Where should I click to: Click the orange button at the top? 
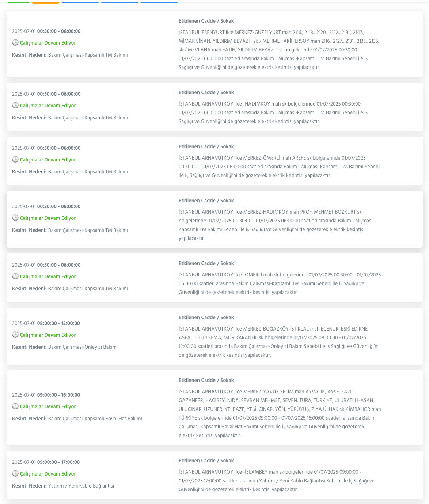click(x=46, y=1)
